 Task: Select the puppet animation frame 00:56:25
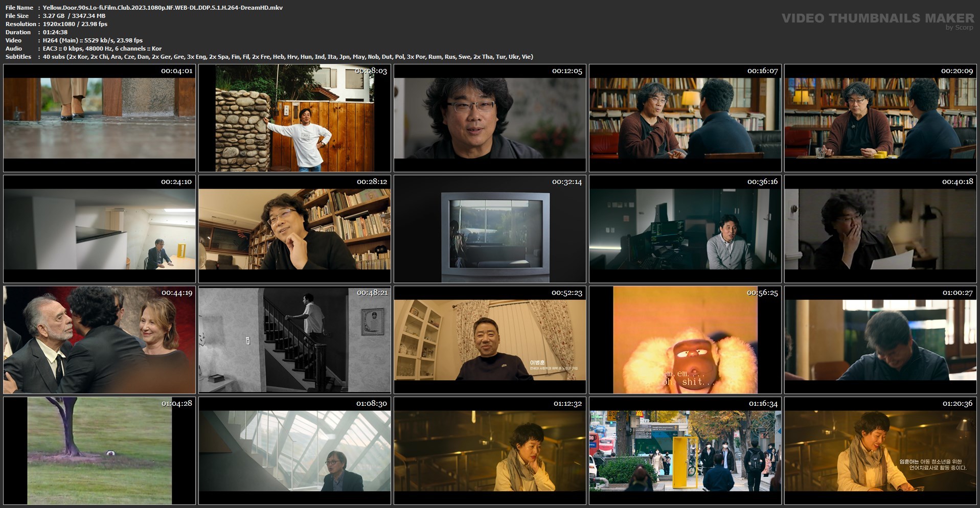(x=685, y=340)
